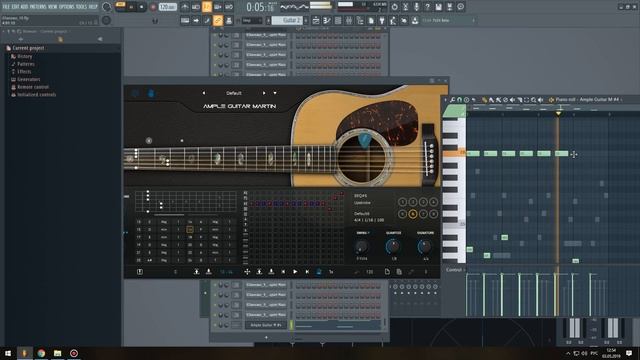Adjust the Swing knob
Screen dimensions: 640x360
click(x=362, y=247)
